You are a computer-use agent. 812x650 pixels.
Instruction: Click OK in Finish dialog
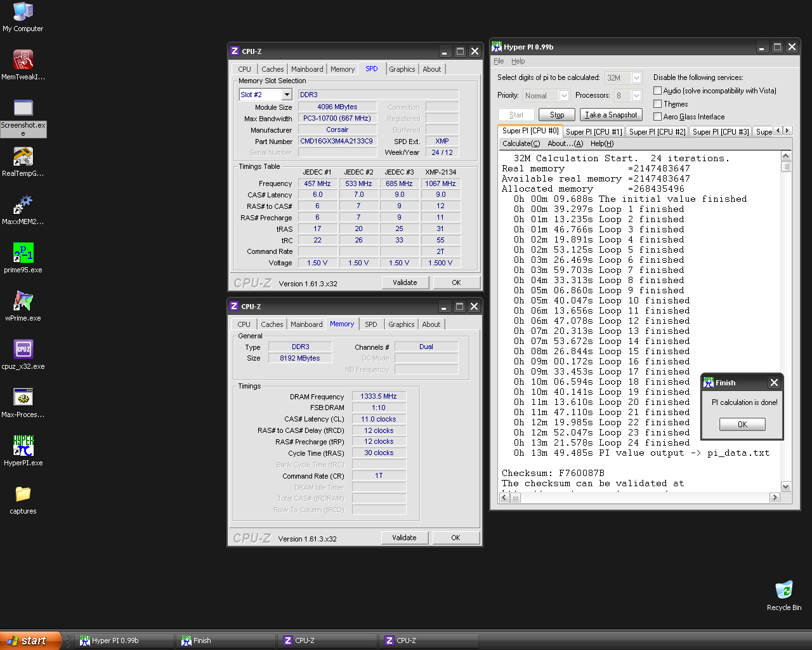coord(742,424)
